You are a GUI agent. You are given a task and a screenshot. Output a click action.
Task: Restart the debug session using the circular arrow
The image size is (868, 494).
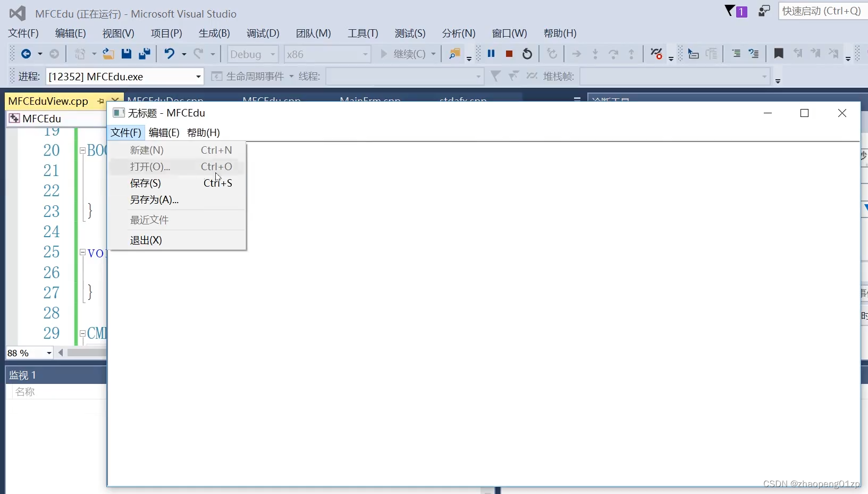(x=527, y=54)
